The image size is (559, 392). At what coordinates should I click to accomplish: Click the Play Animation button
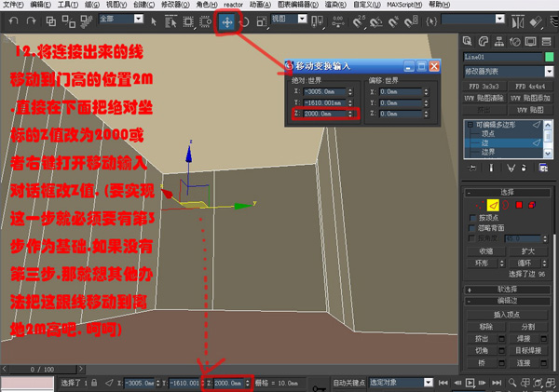click(x=470, y=383)
